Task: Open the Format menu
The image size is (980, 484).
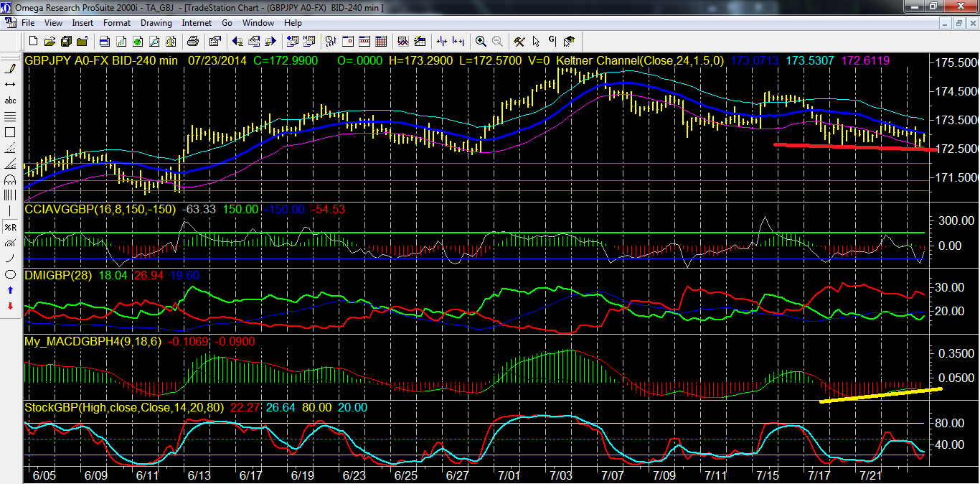Action: [x=117, y=23]
